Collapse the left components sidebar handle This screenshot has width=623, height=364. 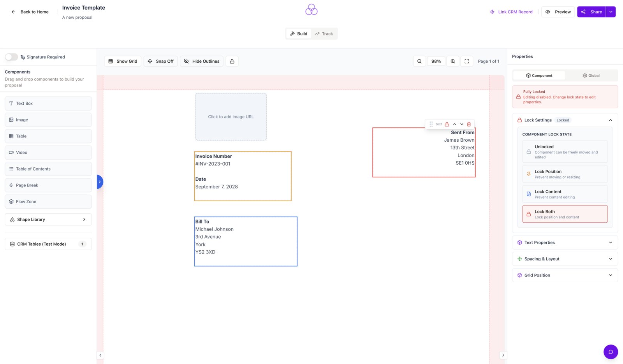click(100, 182)
